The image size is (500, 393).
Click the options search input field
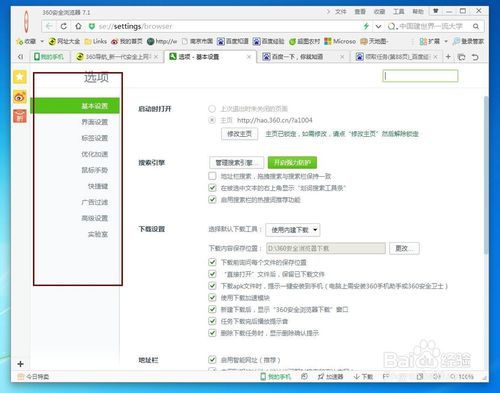[x=420, y=76]
